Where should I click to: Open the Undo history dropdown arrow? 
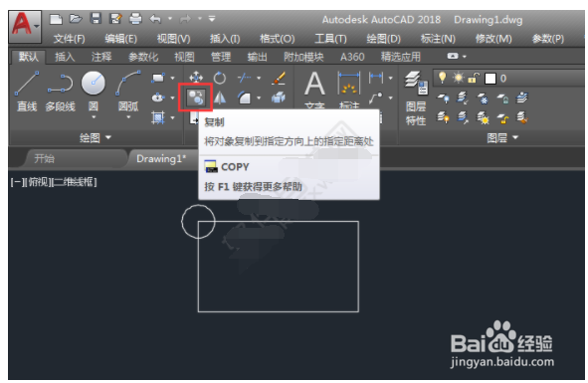click(x=170, y=18)
